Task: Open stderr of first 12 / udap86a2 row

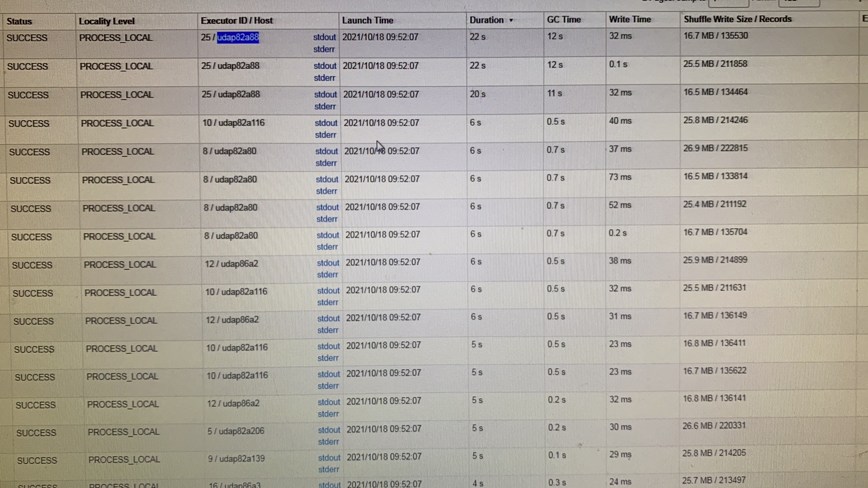Action: point(328,274)
